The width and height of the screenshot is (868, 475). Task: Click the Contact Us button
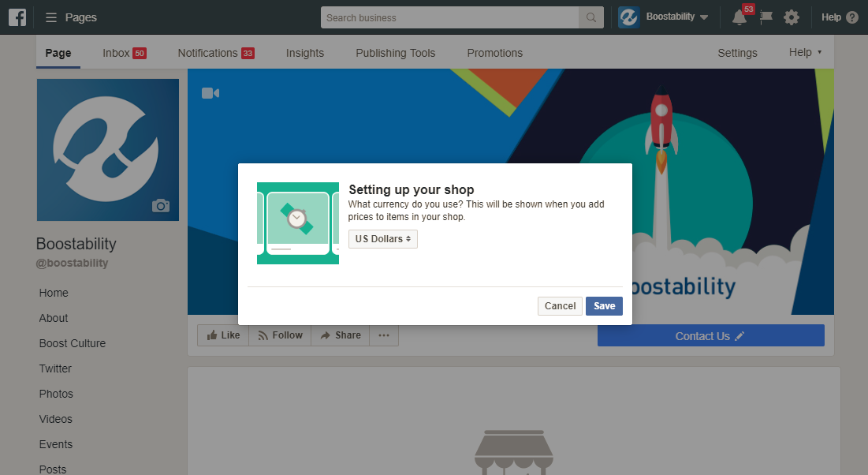tap(711, 336)
